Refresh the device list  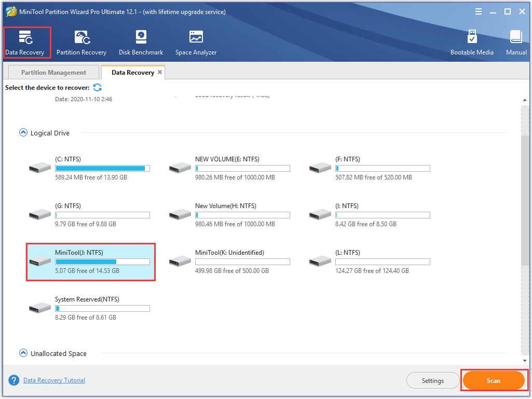(x=98, y=88)
